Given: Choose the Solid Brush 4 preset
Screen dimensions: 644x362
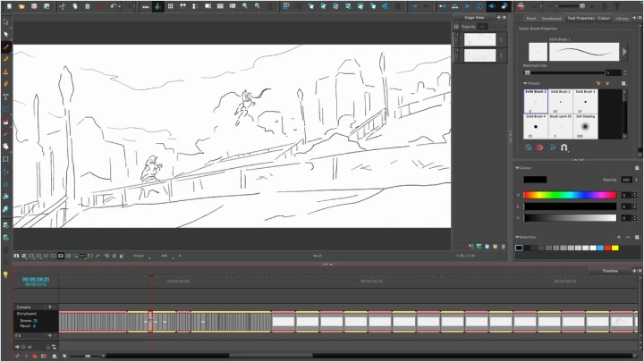Looking at the screenshot, I should pyautogui.click(x=536, y=126).
